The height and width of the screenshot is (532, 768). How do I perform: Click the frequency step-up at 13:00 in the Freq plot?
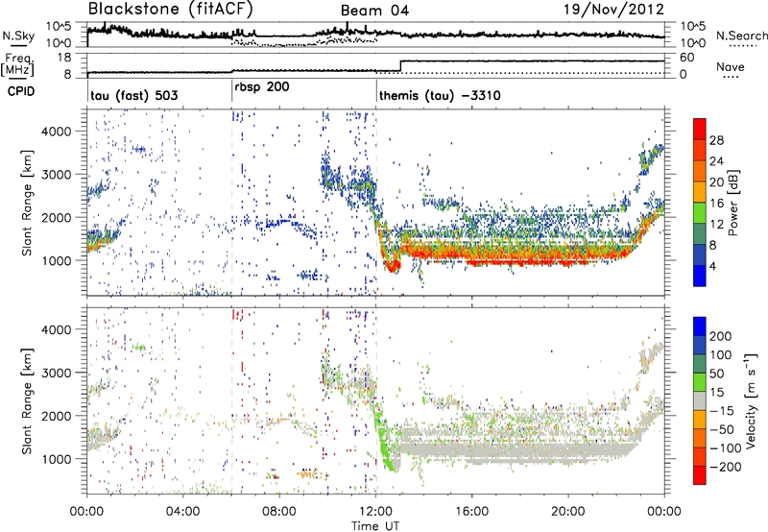tap(400, 66)
